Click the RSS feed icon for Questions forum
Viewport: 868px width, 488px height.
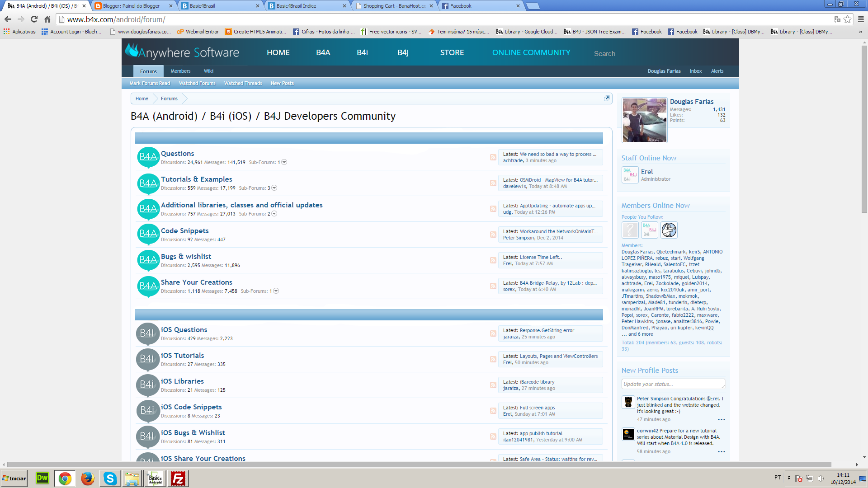tap(493, 157)
